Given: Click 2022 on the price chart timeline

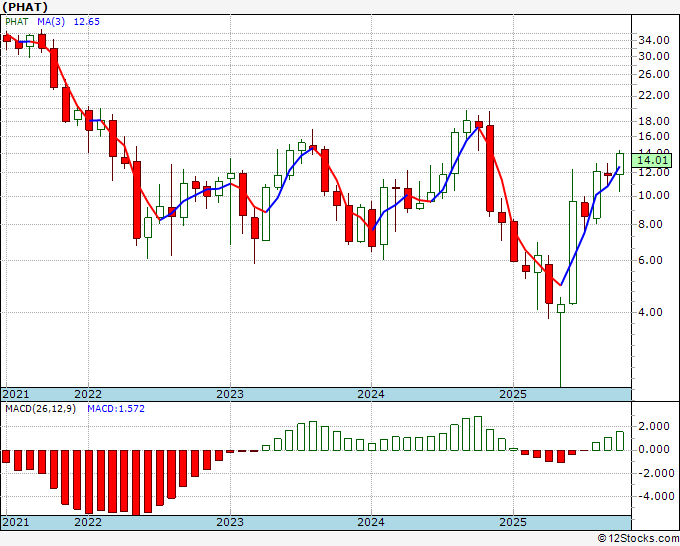Looking at the screenshot, I should click(88, 394).
